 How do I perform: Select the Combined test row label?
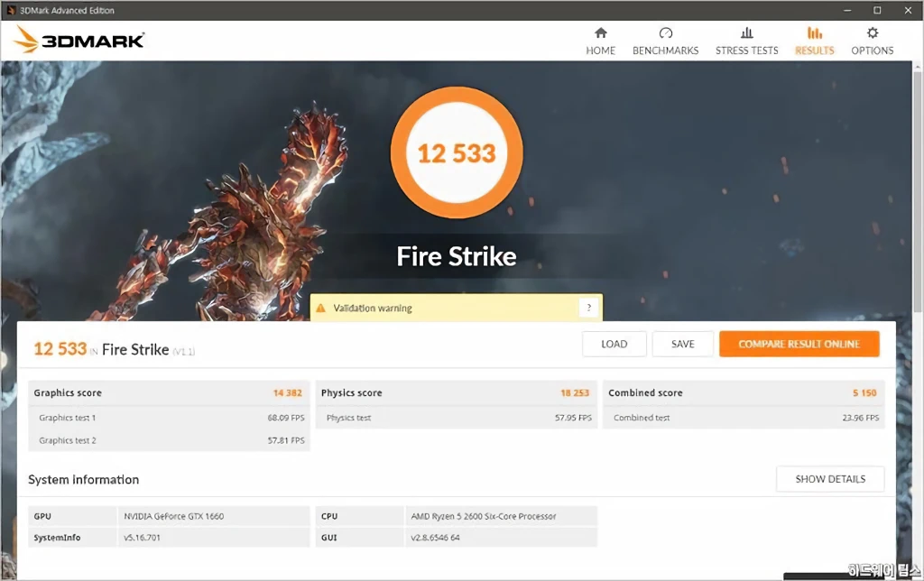click(642, 418)
